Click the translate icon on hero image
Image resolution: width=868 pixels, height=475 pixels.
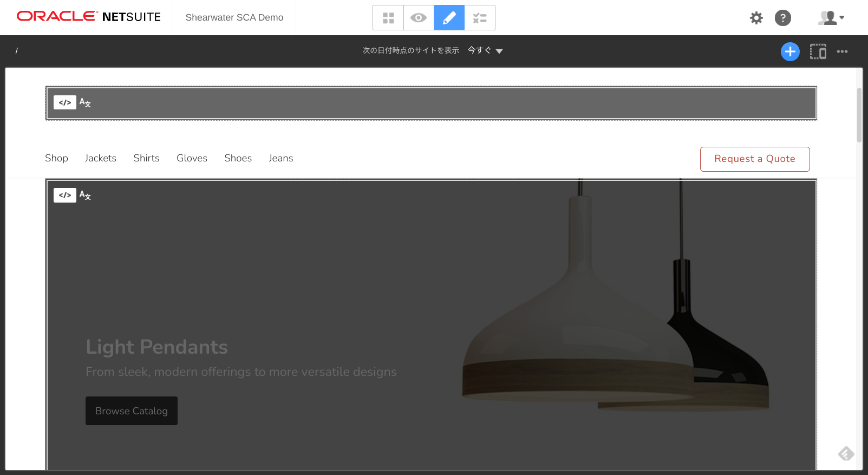tap(85, 195)
